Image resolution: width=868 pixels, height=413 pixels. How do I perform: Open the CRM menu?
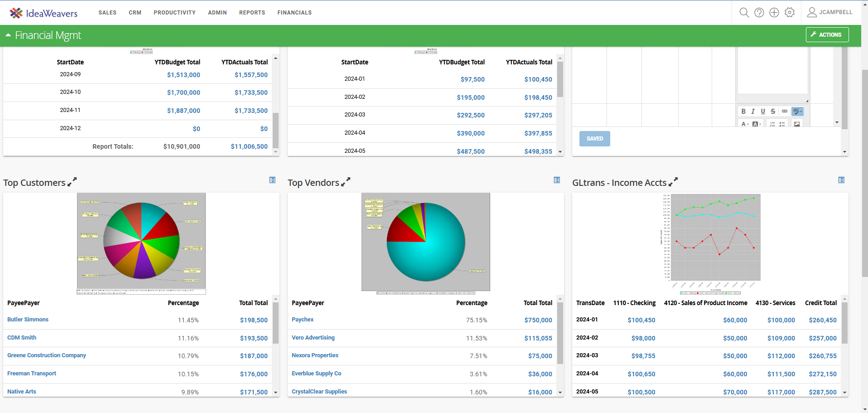(135, 13)
